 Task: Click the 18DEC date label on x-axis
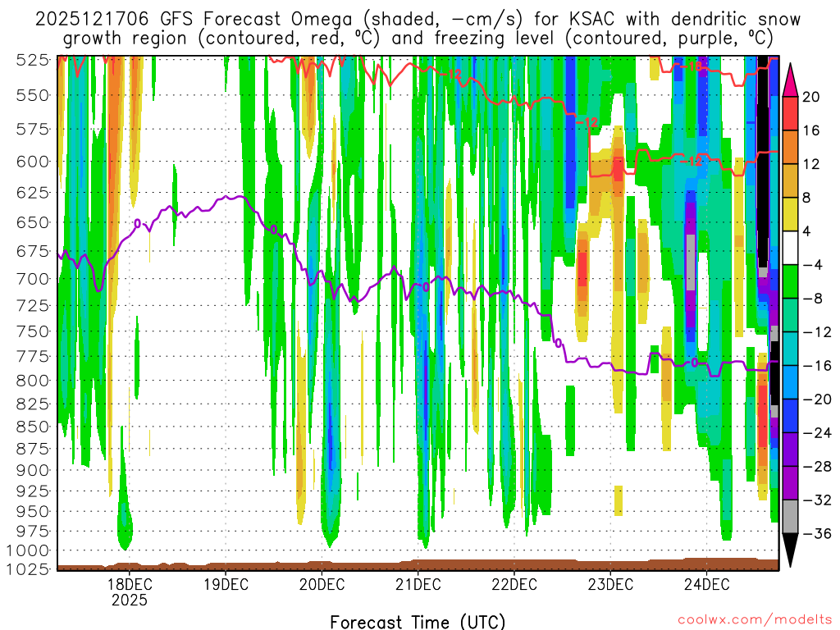(x=129, y=584)
